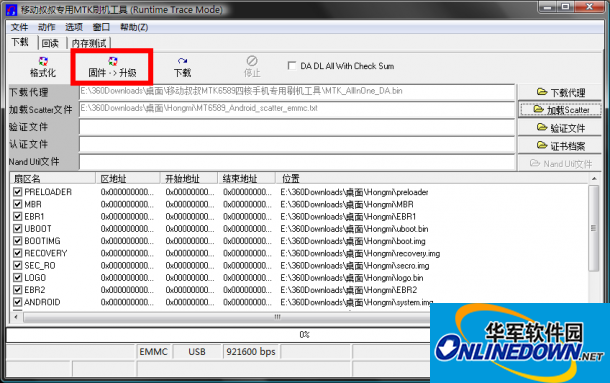Maximize the flash tool window
Viewport: 610px width, 383px height.
click(566, 7)
